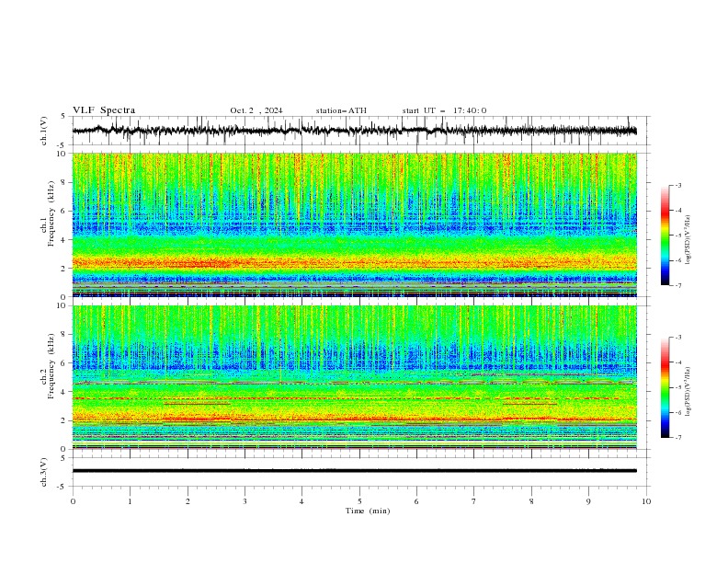This screenshot has height=563, width=728.
Task: Click the "station=ATH" label
Action: coord(341,110)
